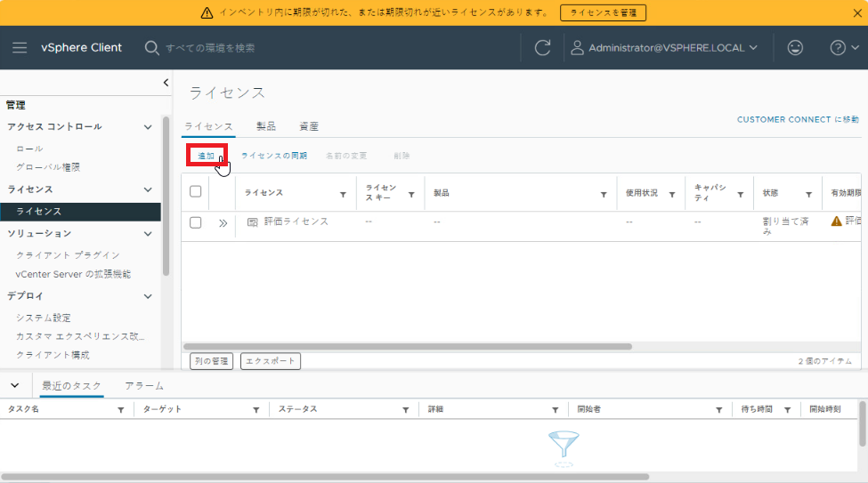Open the feedback smiley icon
The height and width of the screenshot is (483, 868).
click(795, 48)
